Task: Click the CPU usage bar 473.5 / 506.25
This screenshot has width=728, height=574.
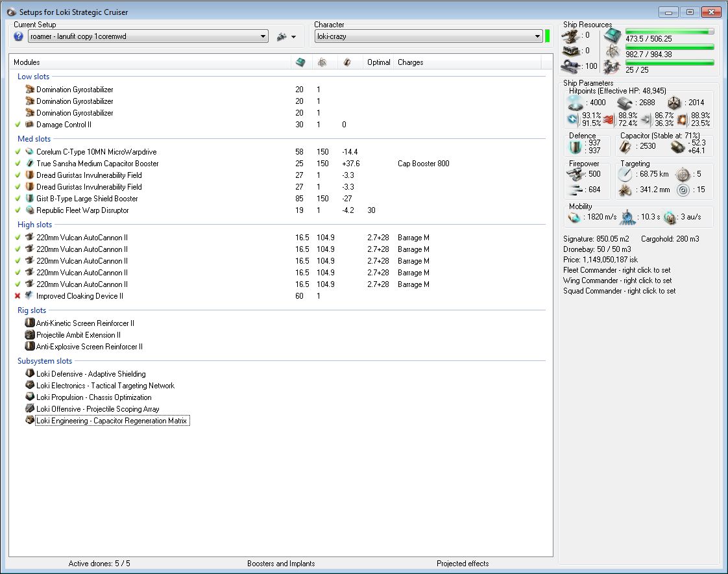Action: pos(670,32)
